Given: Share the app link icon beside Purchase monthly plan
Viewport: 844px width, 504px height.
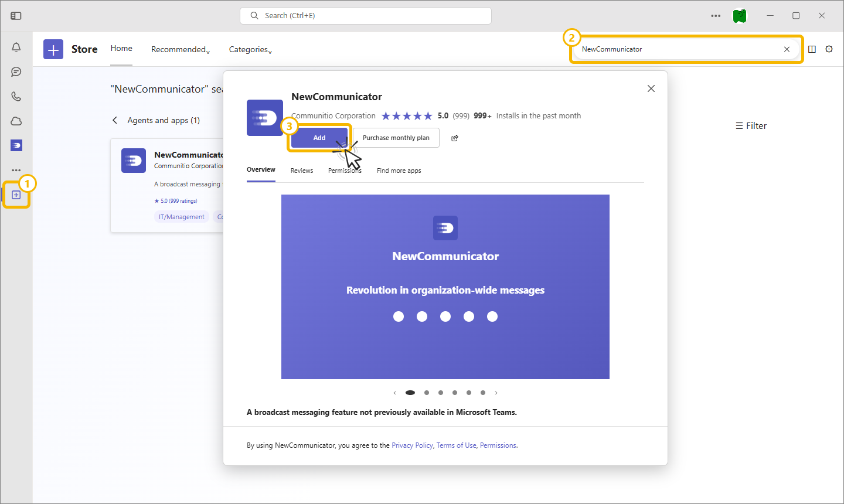Looking at the screenshot, I should pyautogui.click(x=455, y=138).
